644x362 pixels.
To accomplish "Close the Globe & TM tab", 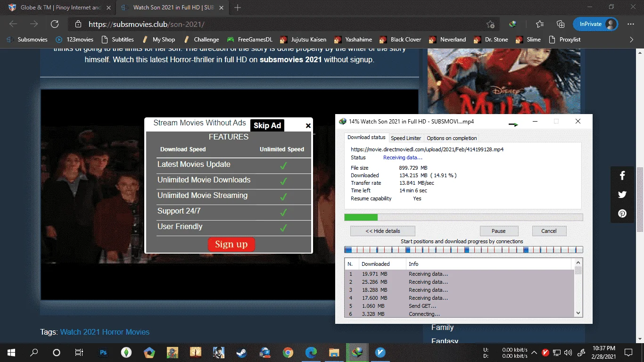I will click(x=108, y=8).
